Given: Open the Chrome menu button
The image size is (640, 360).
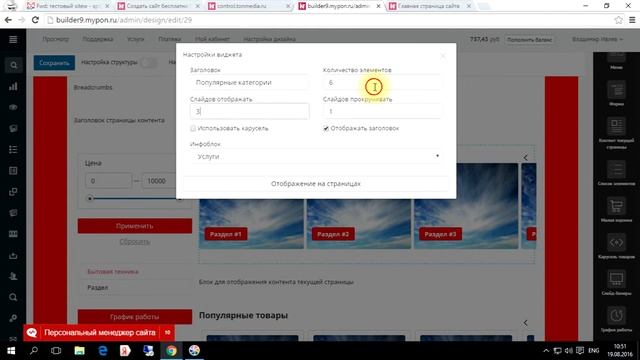Looking at the screenshot, I should tap(632, 20).
